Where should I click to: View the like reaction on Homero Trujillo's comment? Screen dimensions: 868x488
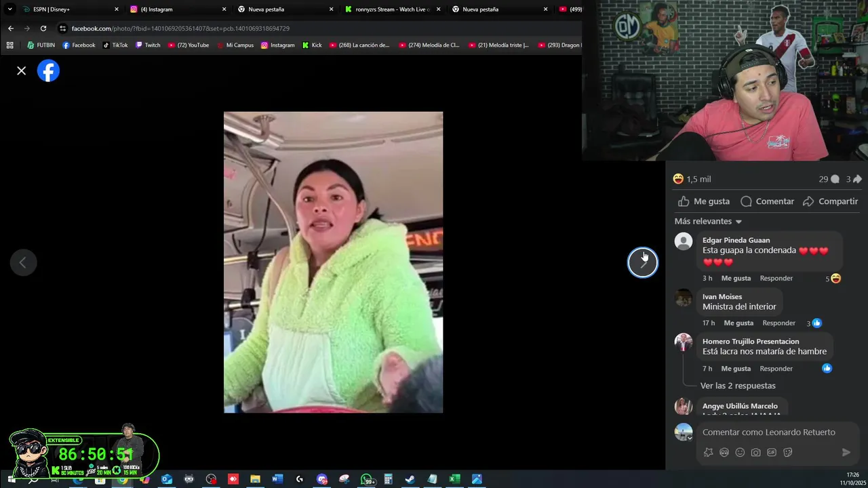(x=827, y=368)
